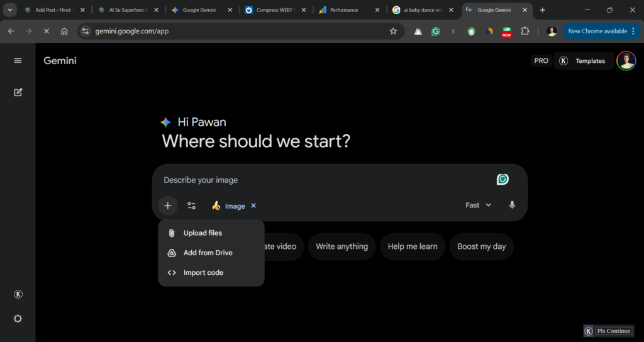Open the Chrome Extensions puzzle icon

[x=525, y=31]
